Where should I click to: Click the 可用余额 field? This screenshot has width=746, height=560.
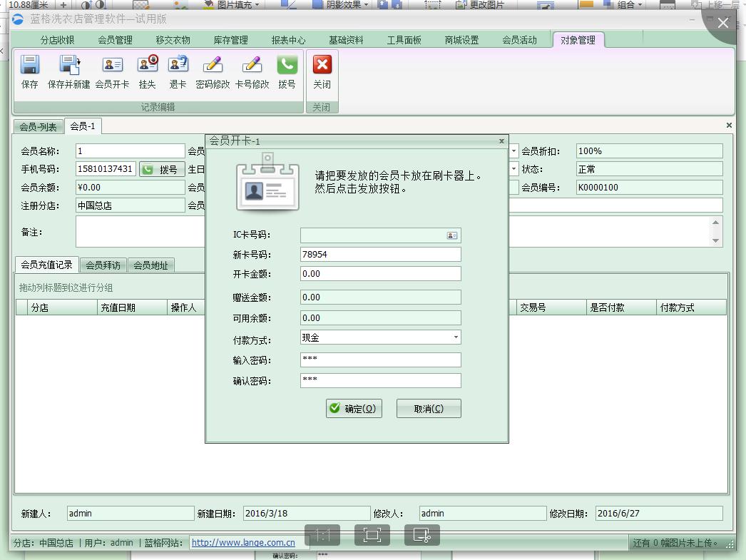(x=381, y=318)
